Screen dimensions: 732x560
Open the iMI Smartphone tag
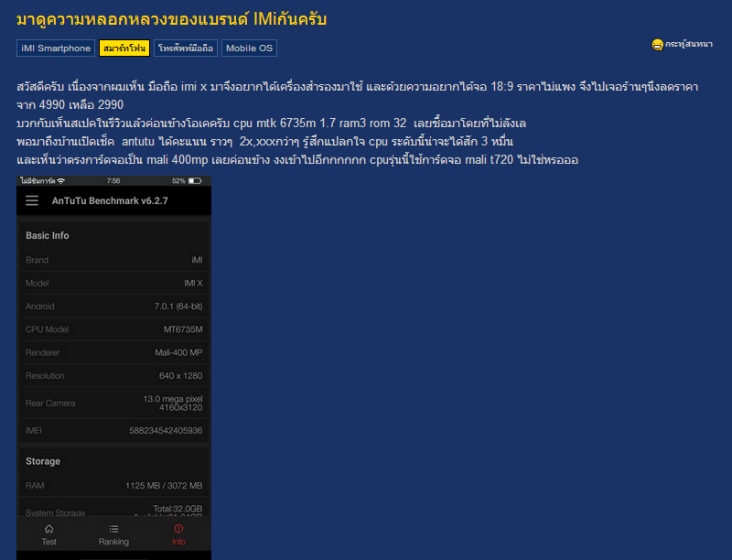click(56, 48)
